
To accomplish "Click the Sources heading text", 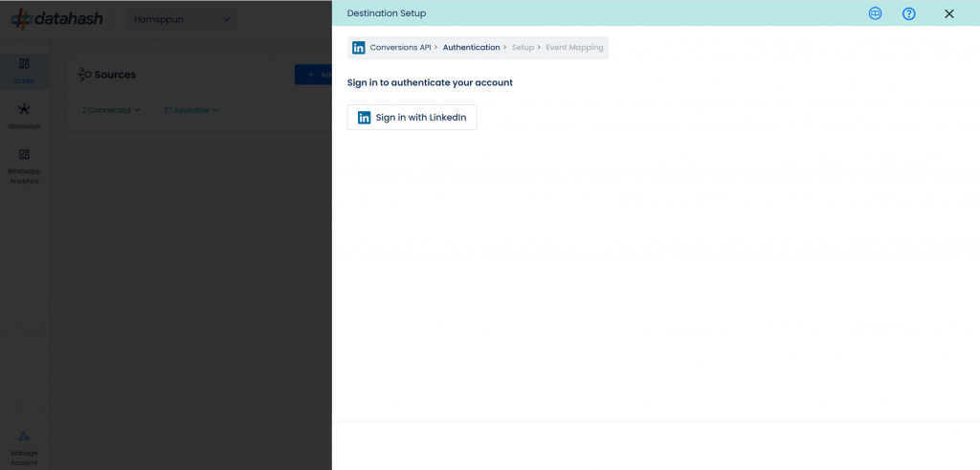I will pyautogui.click(x=115, y=75).
